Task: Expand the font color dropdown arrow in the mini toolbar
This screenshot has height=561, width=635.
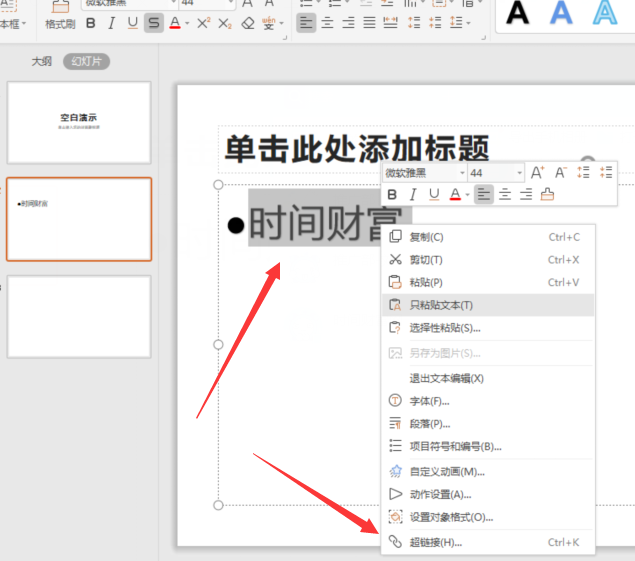Action: pyautogui.click(x=467, y=195)
